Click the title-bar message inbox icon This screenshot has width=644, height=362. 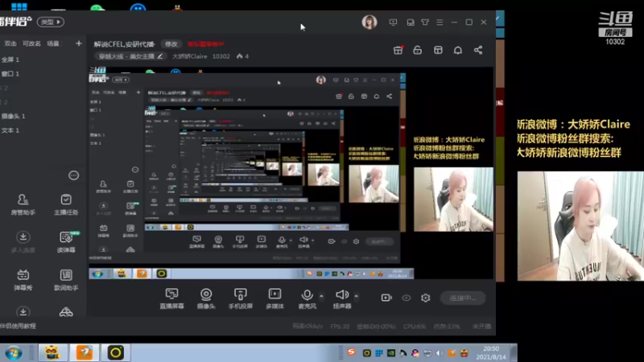[411, 23]
